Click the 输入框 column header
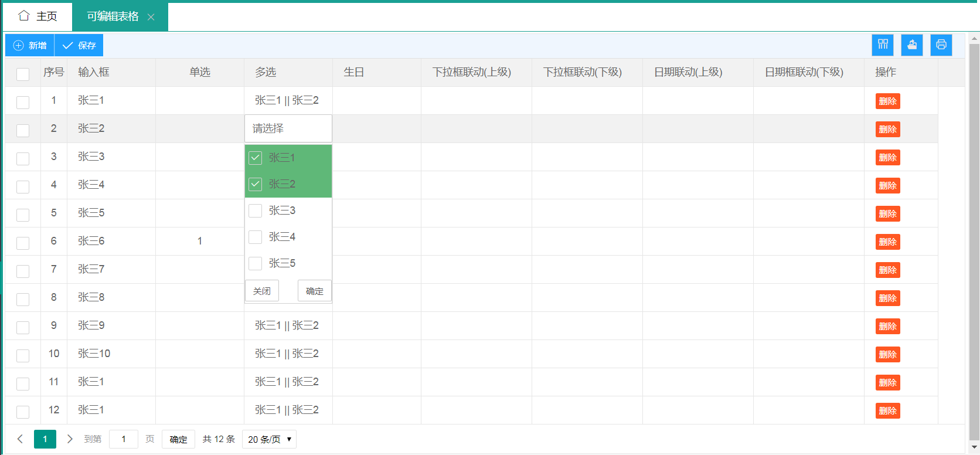This screenshot has height=455, width=980. point(111,72)
